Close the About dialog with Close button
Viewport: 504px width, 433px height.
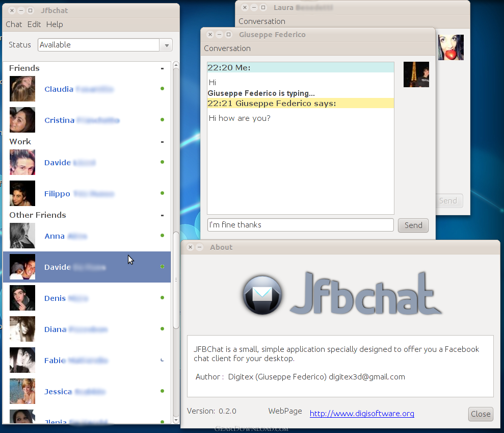pyautogui.click(x=481, y=414)
